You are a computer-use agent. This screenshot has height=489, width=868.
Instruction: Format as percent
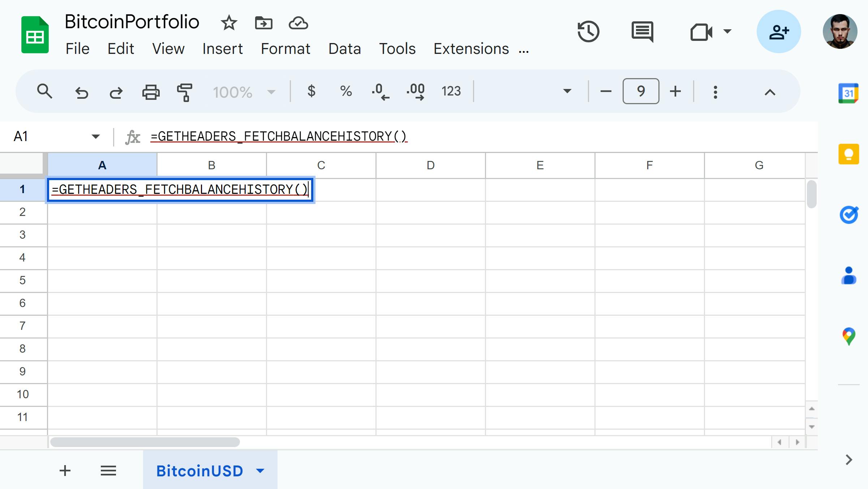346,91
